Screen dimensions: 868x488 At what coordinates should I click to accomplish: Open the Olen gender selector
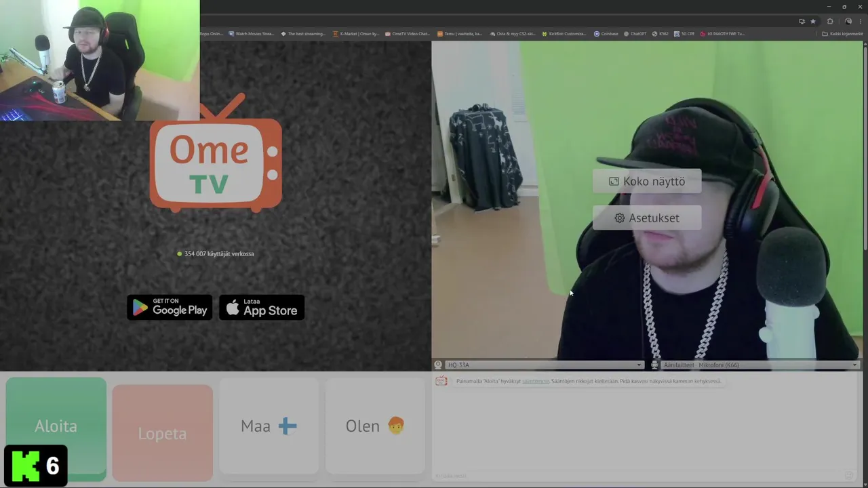375,426
